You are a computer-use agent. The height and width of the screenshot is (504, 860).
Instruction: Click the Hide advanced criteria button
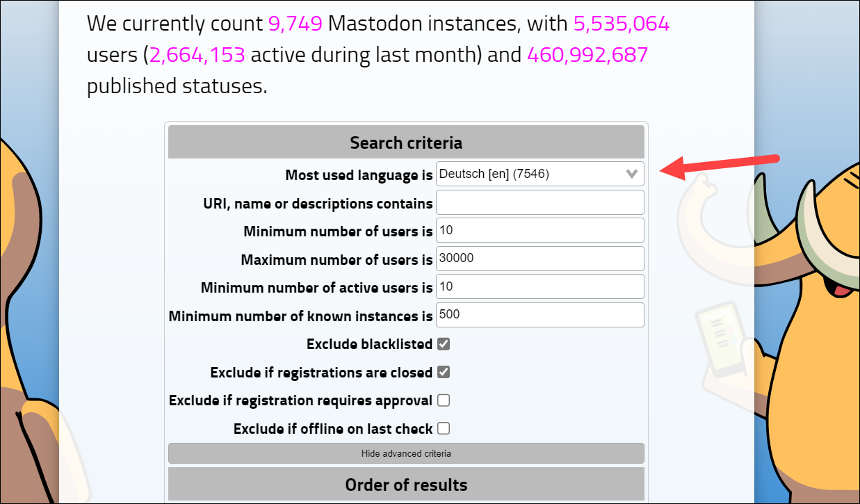coord(406,453)
